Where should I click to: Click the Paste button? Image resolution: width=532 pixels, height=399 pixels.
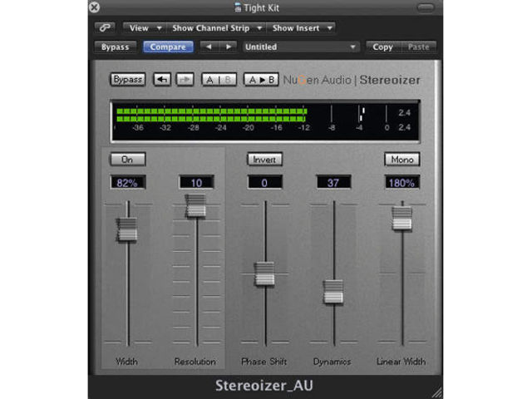point(418,47)
